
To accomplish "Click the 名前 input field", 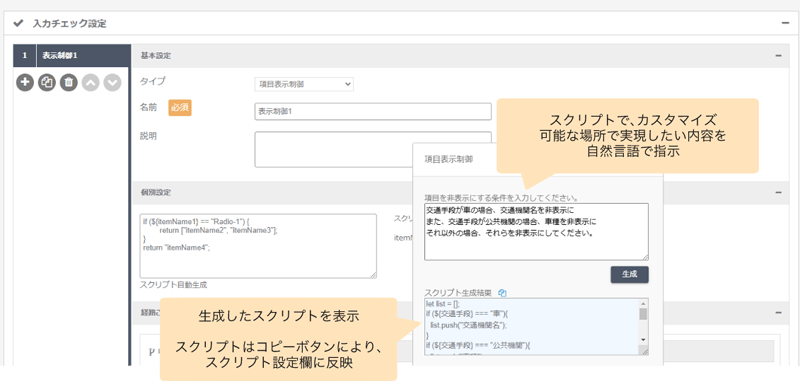I will [373, 111].
